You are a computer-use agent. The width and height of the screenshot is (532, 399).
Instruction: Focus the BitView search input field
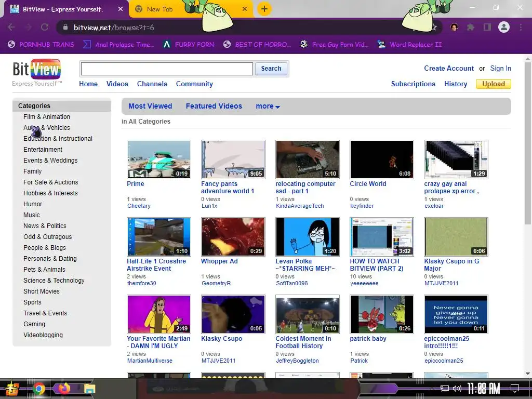click(x=167, y=69)
